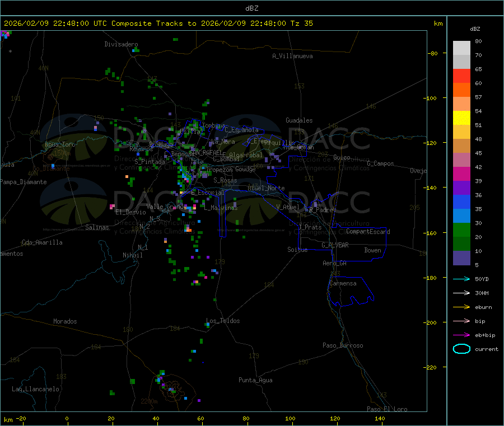Image resolution: width=504 pixels, height=426 pixels.
Task: Click the Cda_Amarilla map label
Action: click(42, 242)
